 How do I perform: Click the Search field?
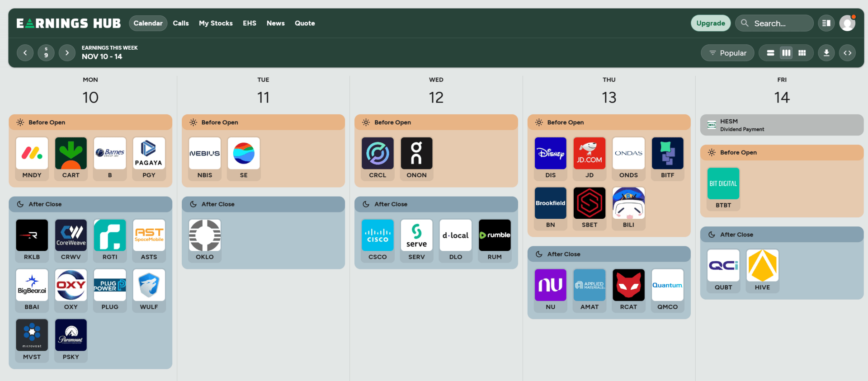[774, 23]
